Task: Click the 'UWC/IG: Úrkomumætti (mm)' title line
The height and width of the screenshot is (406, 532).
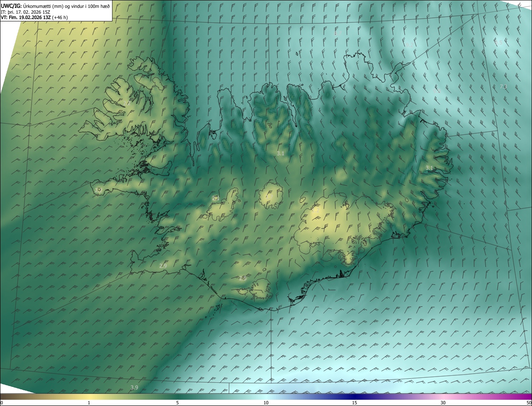Action: coord(56,5)
